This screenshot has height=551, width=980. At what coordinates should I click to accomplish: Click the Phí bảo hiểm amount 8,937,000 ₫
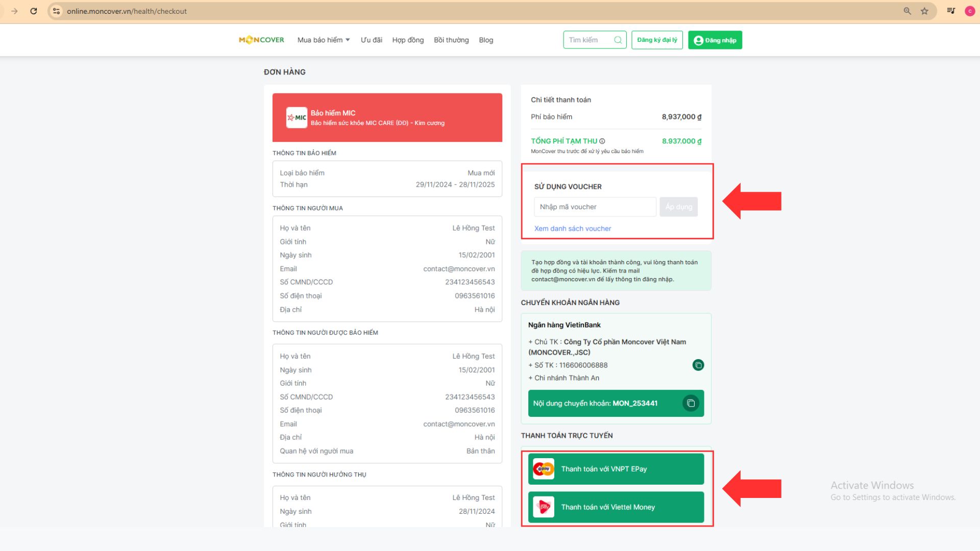point(681,117)
